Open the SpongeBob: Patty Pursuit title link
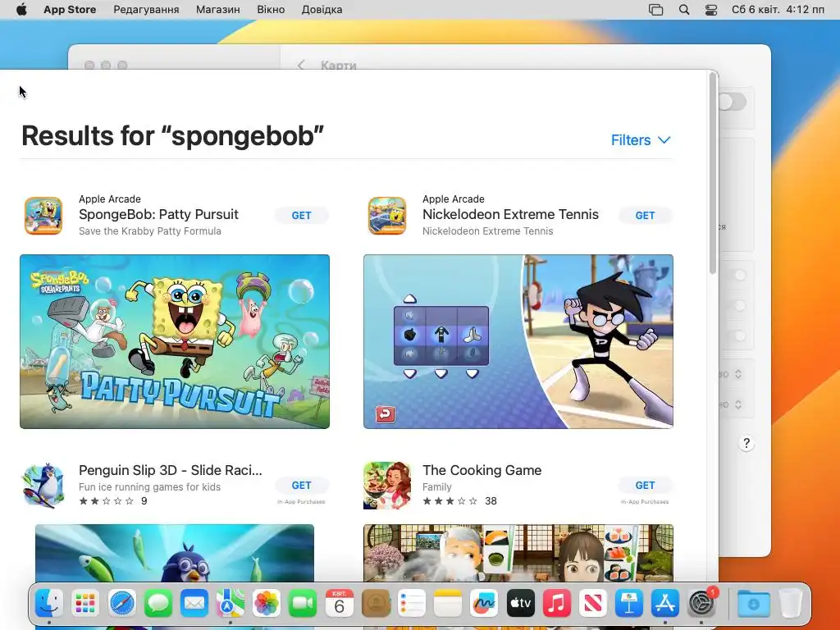Image resolution: width=840 pixels, height=630 pixels. tap(158, 214)
